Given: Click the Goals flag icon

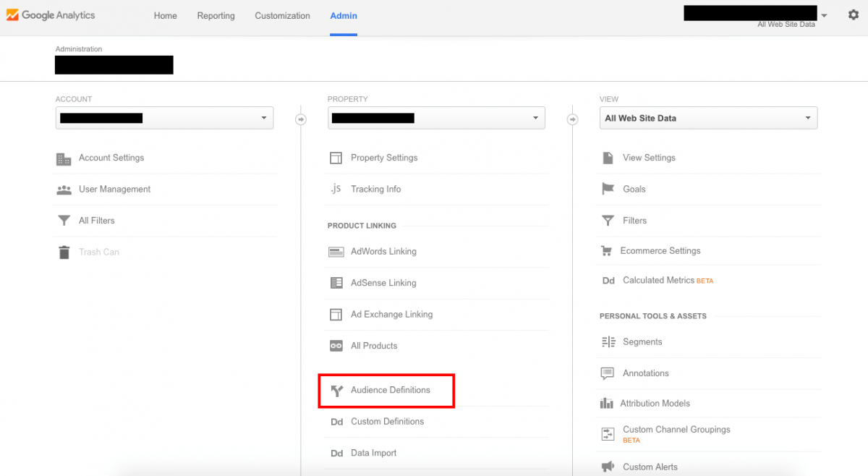Looking at the screenshot, I should click(608, 189).
